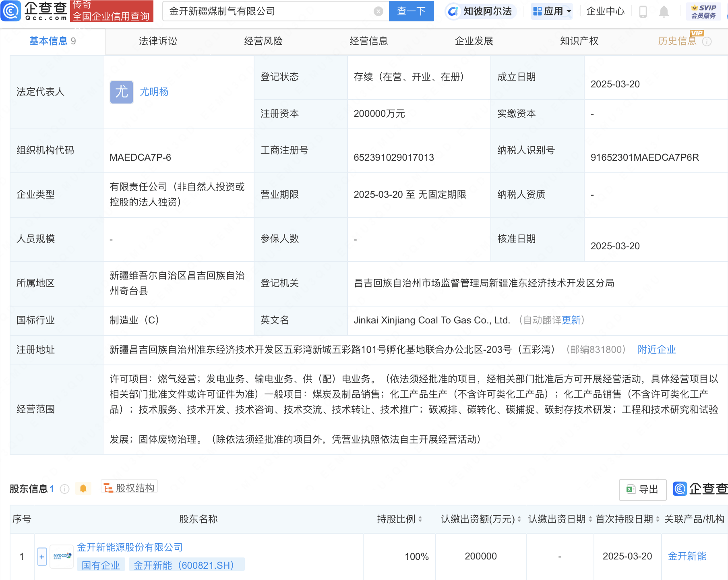Sort by 认缴出资额 column
The image size is (728, 580).
[519, 519]
